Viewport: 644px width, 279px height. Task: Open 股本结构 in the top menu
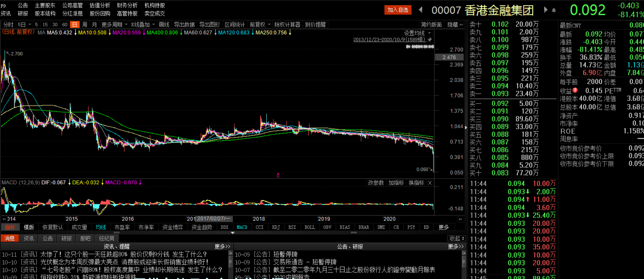(x=45, y=13)
